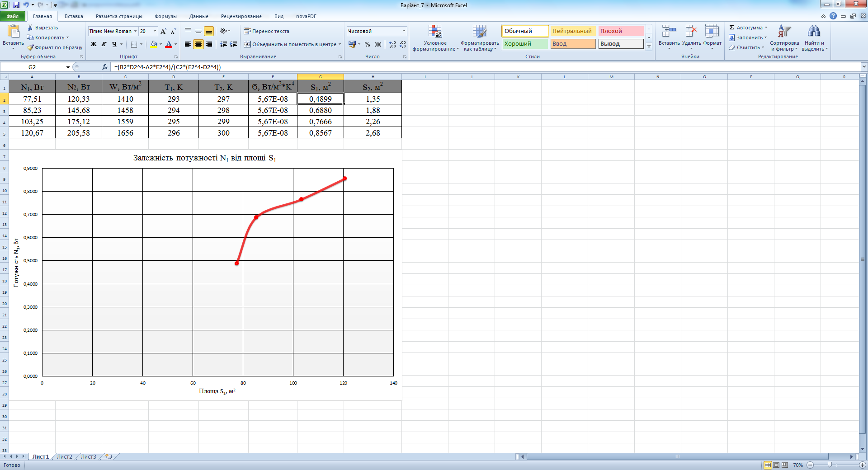Click the zoom slider in status bar
This screenshot has height=470, width=868.
coord(830,465)
